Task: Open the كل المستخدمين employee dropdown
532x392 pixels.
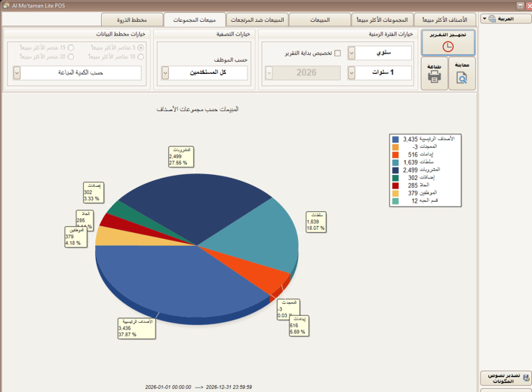Action: (x=165, y=73)
